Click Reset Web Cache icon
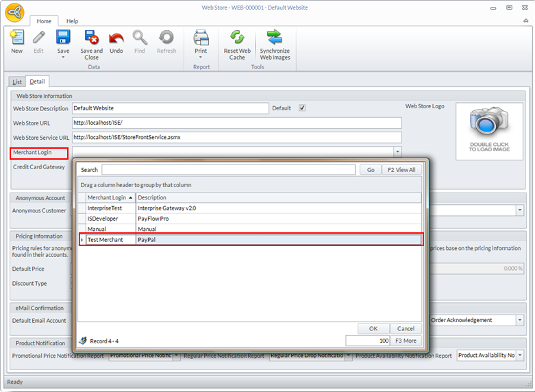 click(x=237, y=38)
